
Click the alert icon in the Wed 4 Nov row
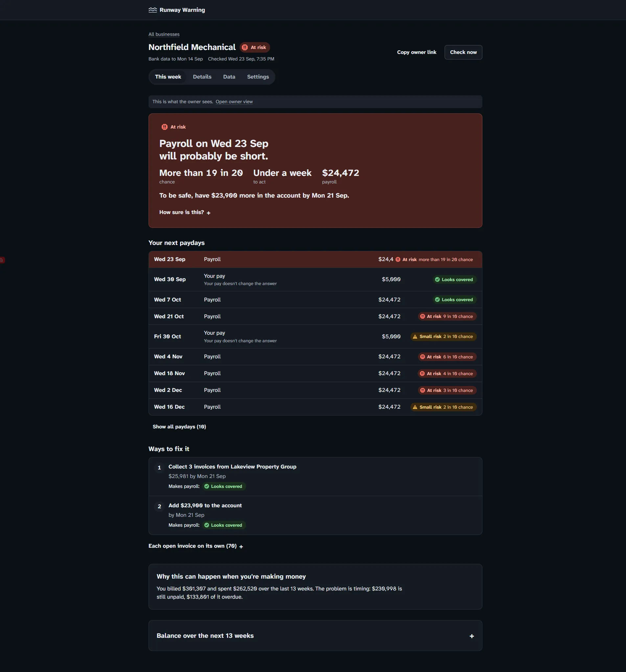pos(422,357)
